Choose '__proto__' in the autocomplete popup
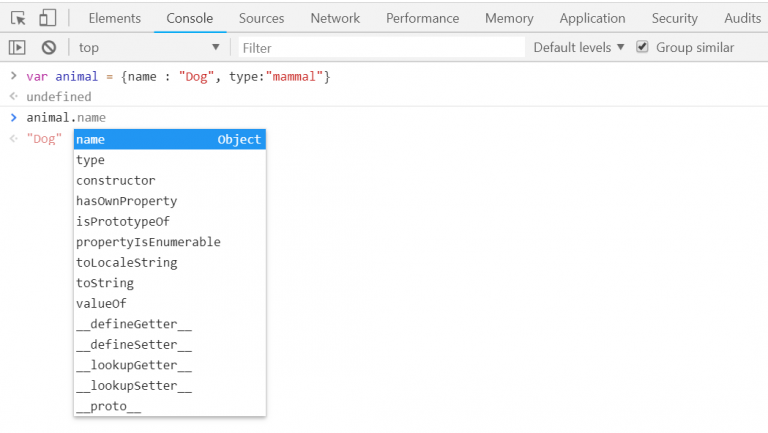Screen dimensions: 768x433 109,406
